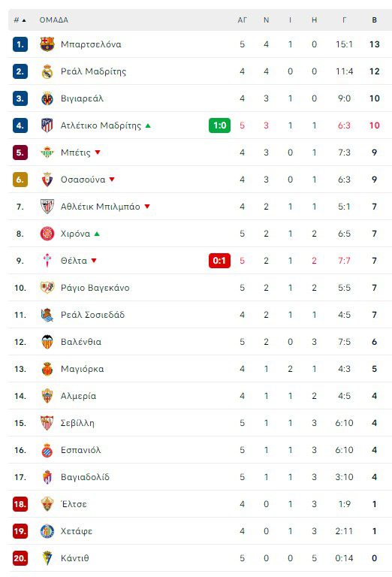Click the ΟΜΑΔΑ column header
The height and width of the screenshot is (577, 392).
(53, 20)
